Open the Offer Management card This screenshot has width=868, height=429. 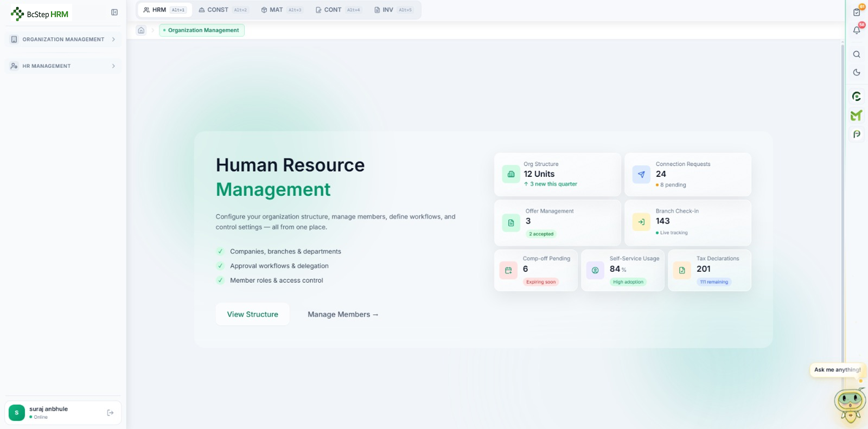558,223
